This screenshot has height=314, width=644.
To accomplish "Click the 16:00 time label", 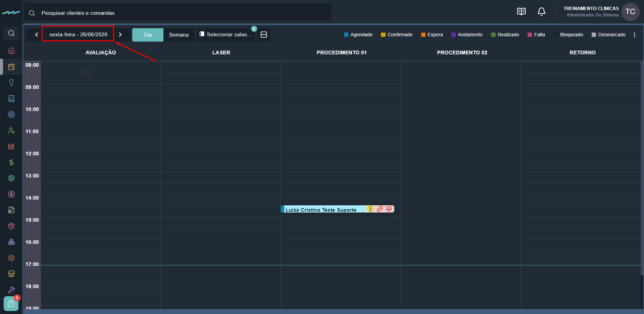I will click(x=32, y=242).
